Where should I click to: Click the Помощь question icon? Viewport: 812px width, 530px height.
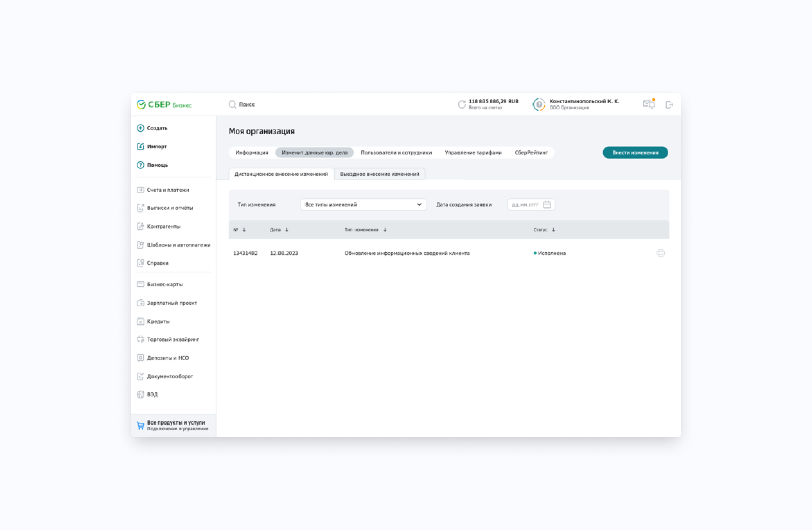[x=140, y=165]
